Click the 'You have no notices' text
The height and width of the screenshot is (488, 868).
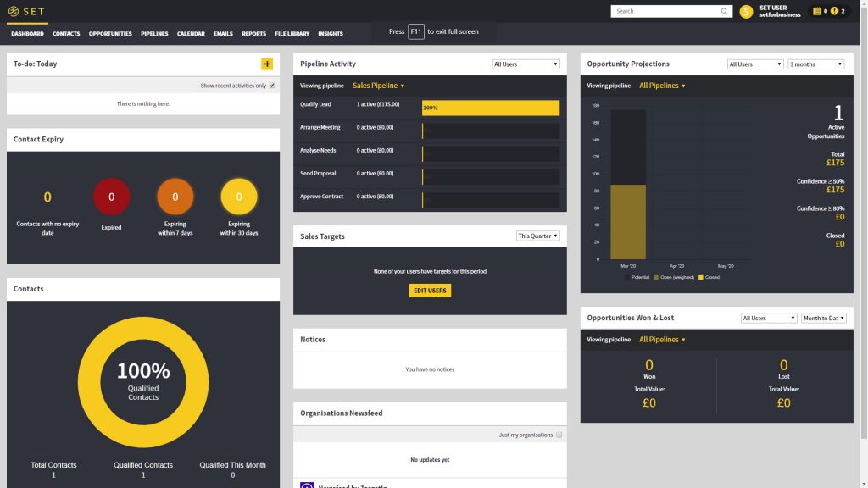430,369
